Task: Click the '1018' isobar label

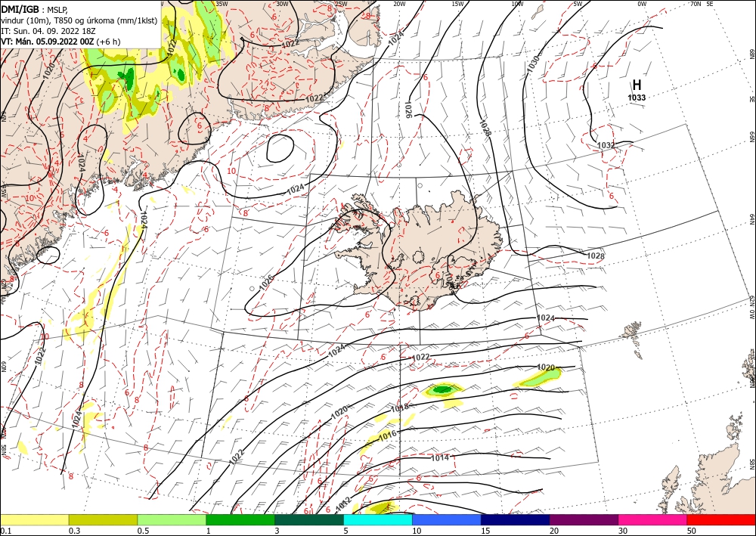Action: pyautogui.click(x=400, y=407)
